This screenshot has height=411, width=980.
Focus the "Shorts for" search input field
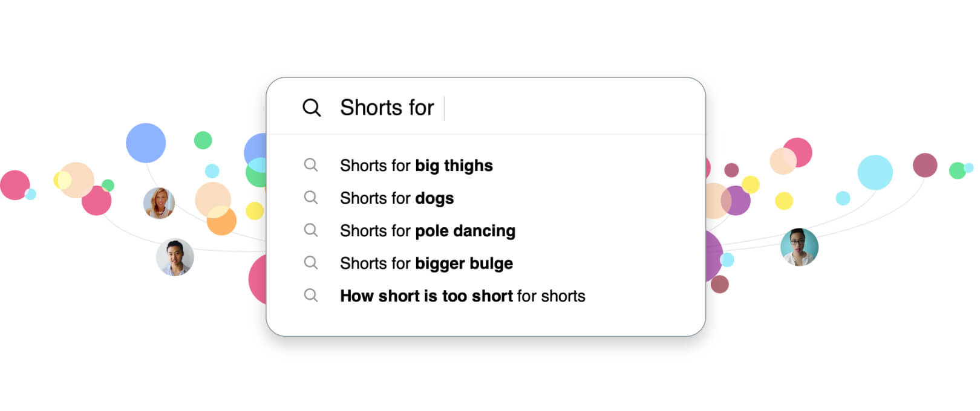[x=544, y=108]
